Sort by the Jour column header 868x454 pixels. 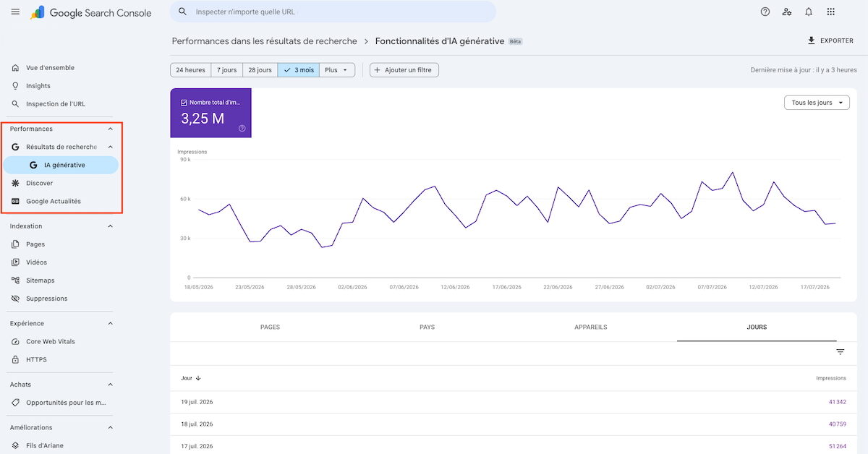191,377
